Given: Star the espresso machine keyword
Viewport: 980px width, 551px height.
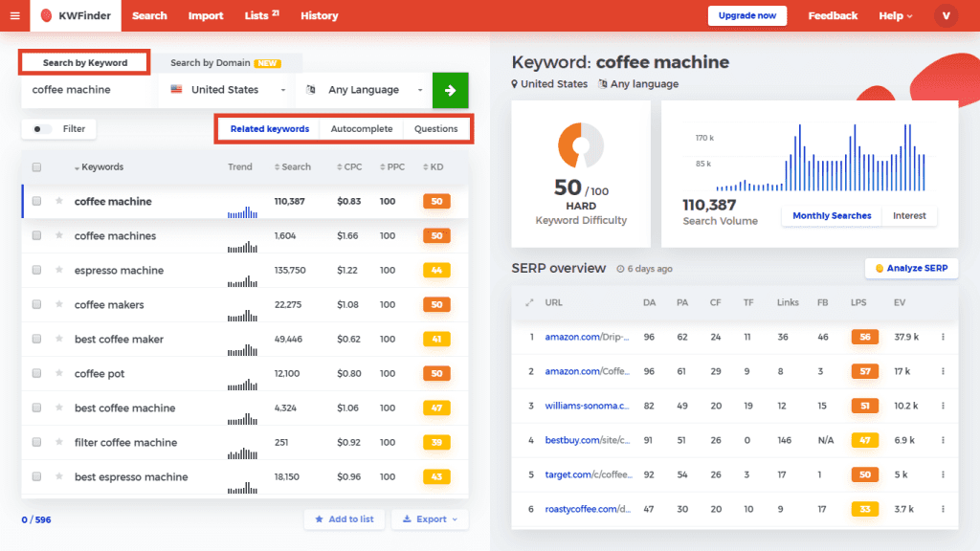Looking at the screenshot, I should coord(59,271).
